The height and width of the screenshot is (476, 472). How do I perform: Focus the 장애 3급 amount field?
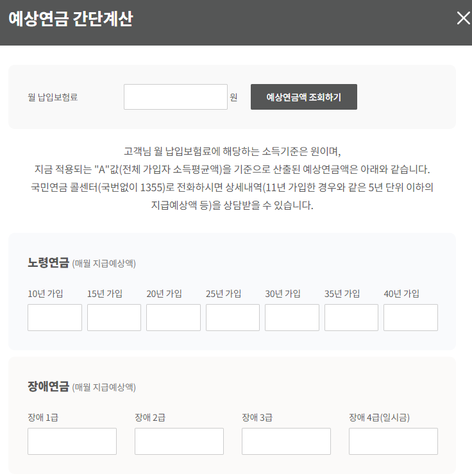[x=286, y=441]
